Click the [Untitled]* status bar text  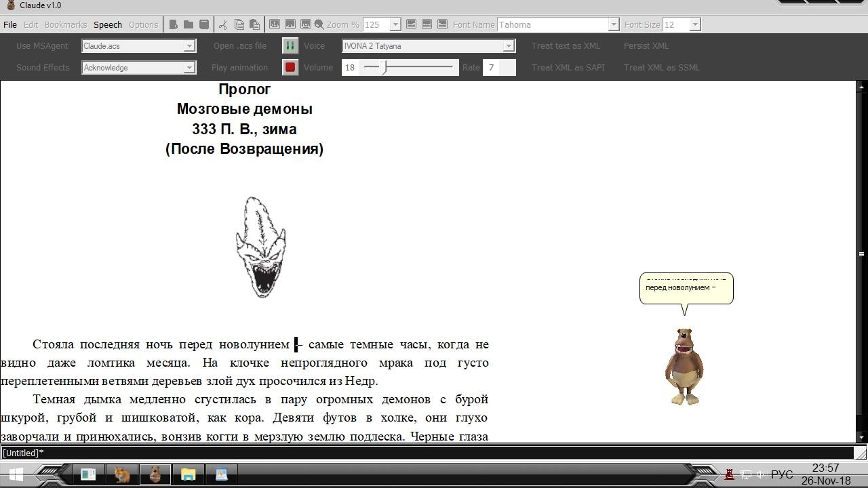coord(22,453)
